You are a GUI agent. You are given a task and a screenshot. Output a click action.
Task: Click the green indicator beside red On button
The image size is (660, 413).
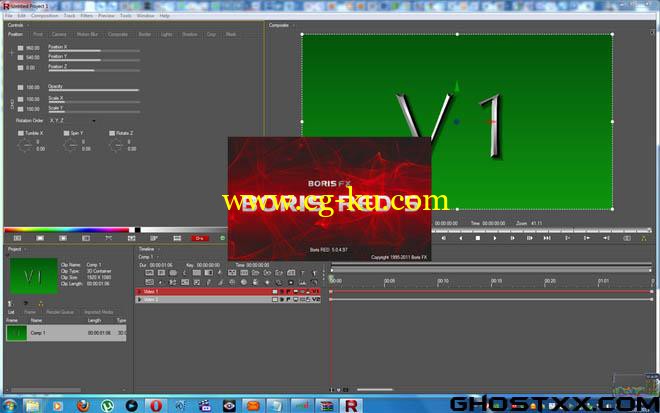[223, 238]
